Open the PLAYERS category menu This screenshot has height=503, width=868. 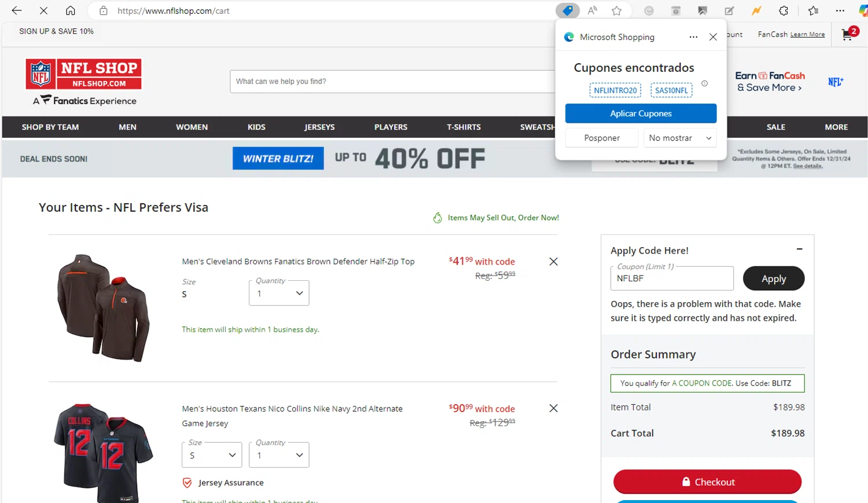[x=391, y=127]
